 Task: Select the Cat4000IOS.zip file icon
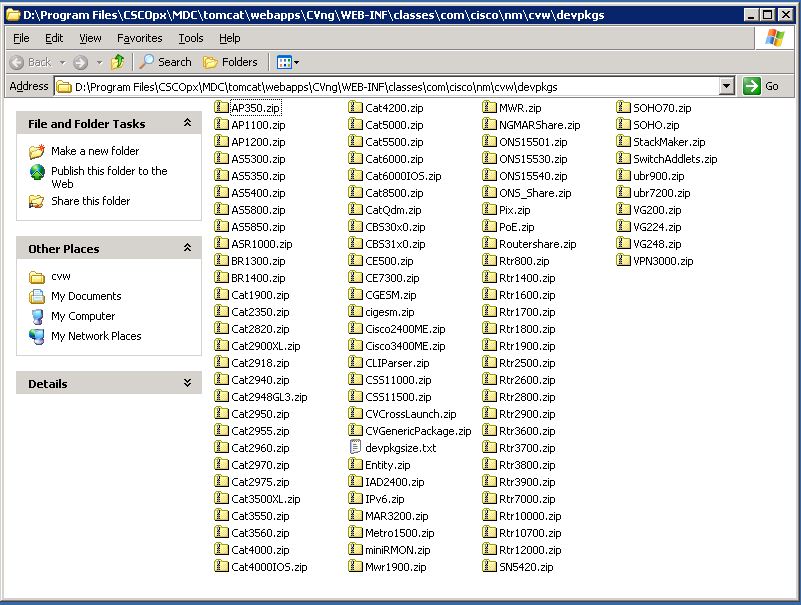pos(221,566)
